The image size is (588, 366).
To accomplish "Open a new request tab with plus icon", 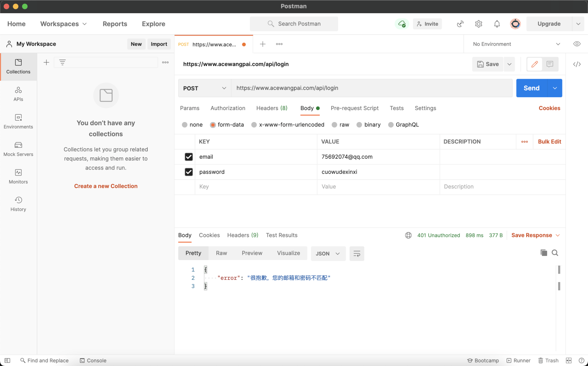I will [263, 44].
